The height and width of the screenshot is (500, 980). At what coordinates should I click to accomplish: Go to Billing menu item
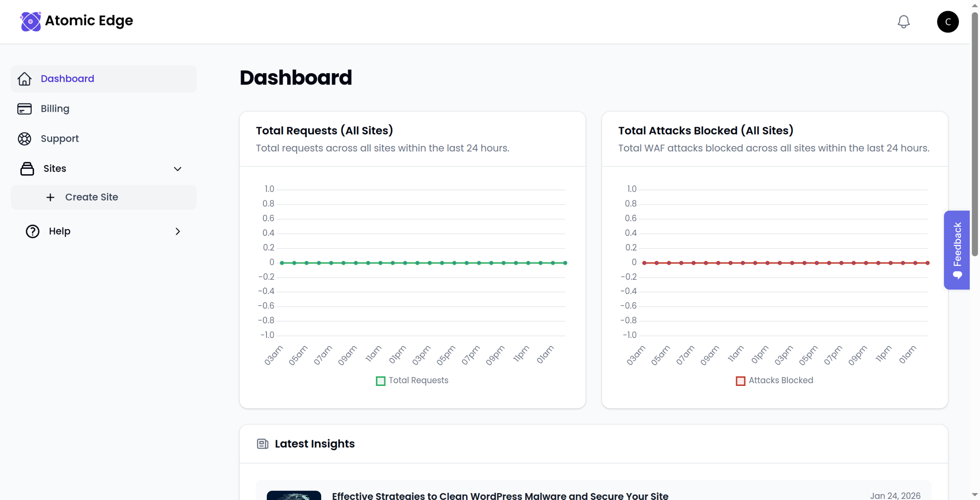pos(55,109)
